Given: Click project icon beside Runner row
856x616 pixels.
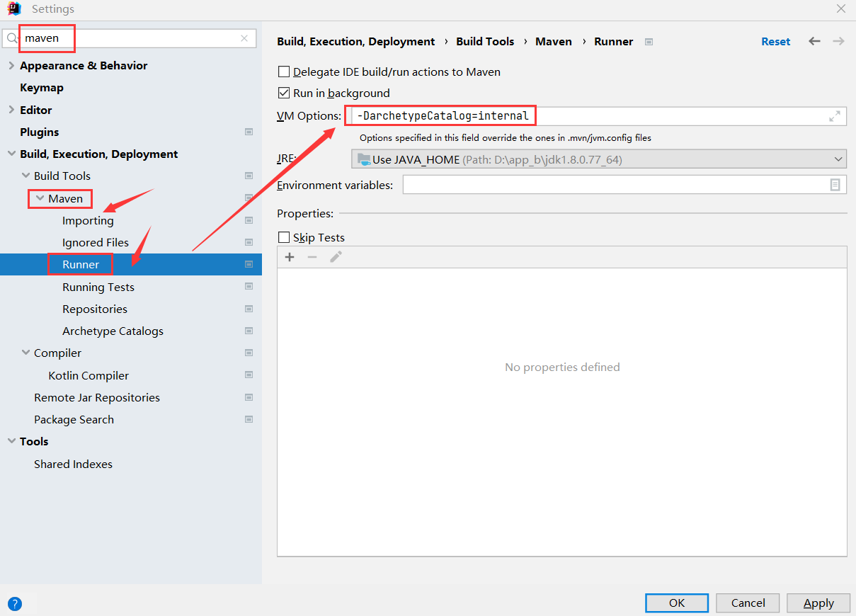Looking at the screenshot, I should pyautogui.click(x=249, y=264).
